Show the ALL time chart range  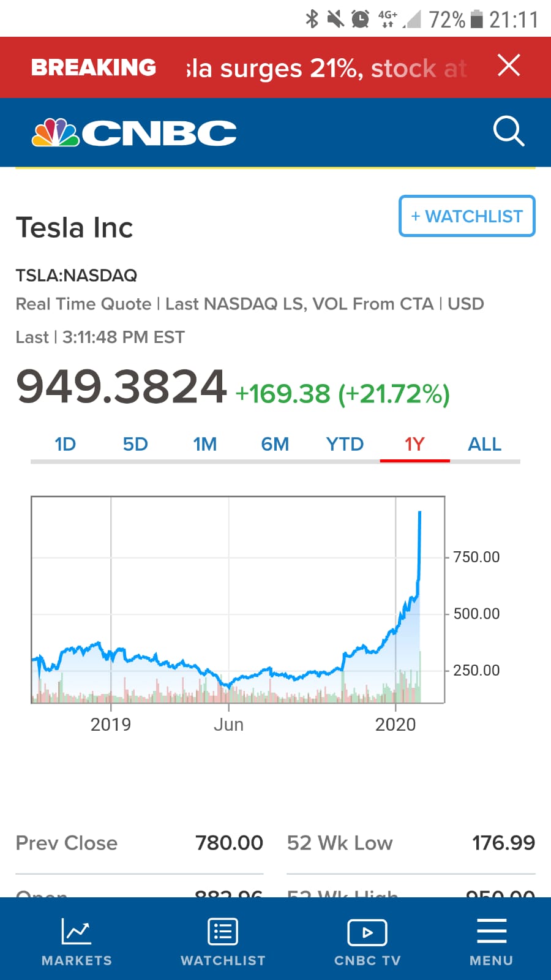484,444
